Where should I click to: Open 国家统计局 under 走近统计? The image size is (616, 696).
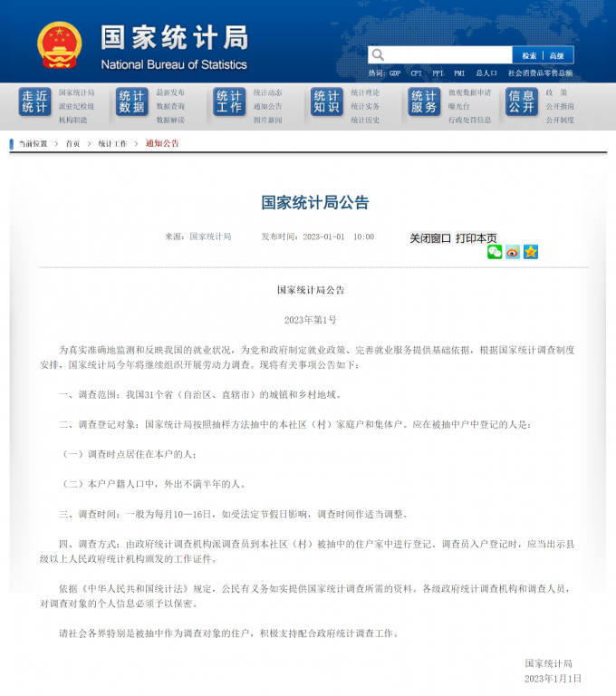click(x=77, y=92)
